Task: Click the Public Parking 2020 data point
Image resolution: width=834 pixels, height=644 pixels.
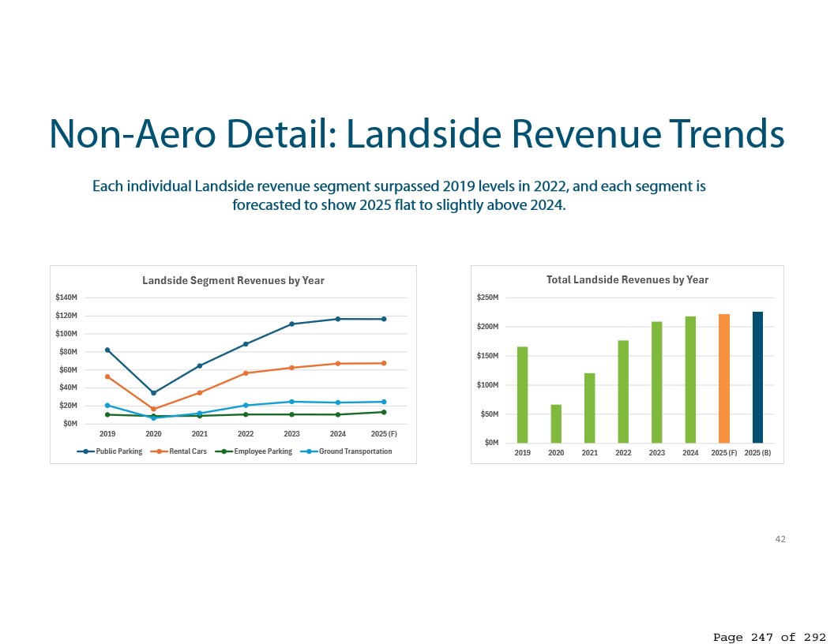Action: tap(153, 393)
